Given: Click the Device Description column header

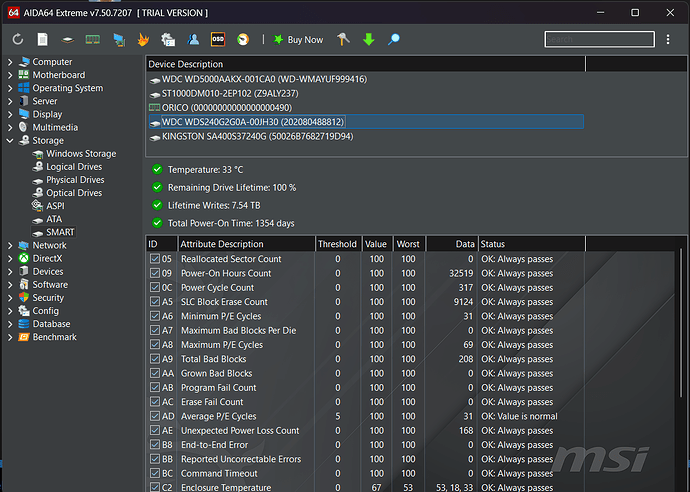Looking at the screenshot, I should point(366,64).
